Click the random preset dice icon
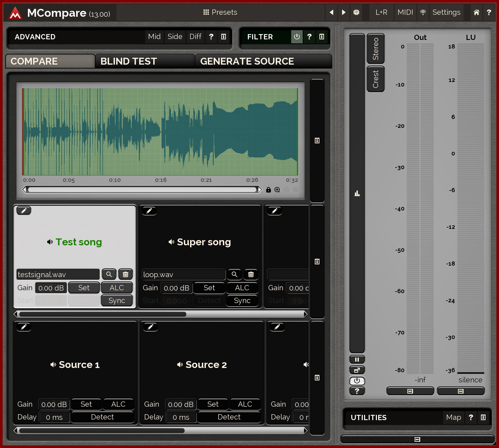The height and width of the screenshot is (448, 499). (x=356, y=12)
